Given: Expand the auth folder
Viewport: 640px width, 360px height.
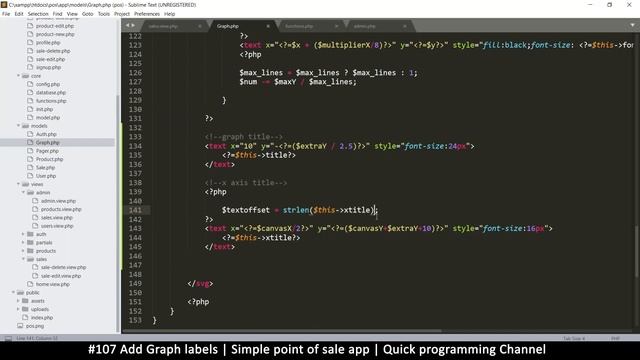Looking at the screenshot, I should (x=23, y=234).
